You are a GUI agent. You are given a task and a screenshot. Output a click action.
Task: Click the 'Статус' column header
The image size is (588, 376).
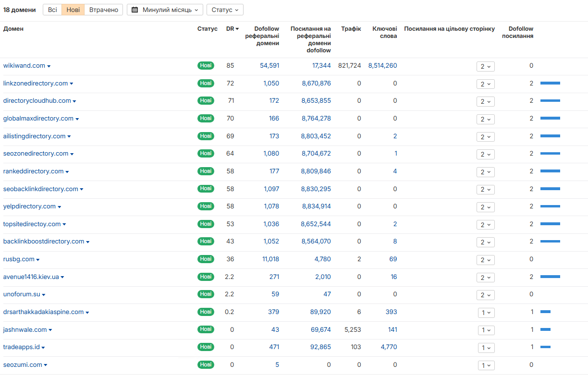(x=208, y=29)
